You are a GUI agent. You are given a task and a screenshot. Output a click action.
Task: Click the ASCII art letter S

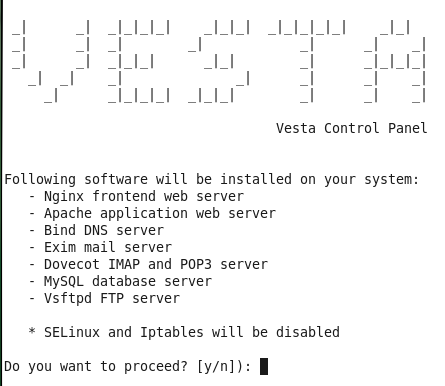point(219,62)
